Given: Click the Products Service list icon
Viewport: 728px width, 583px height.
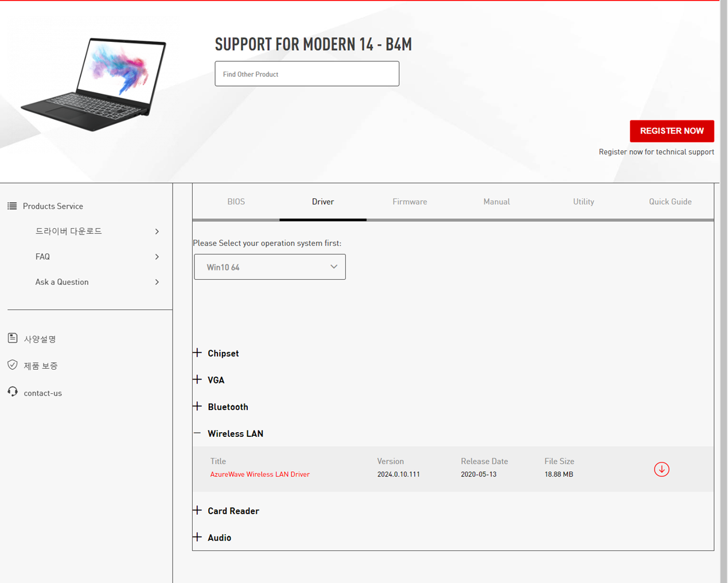Looking at the screenshot, I should point(12,206).
